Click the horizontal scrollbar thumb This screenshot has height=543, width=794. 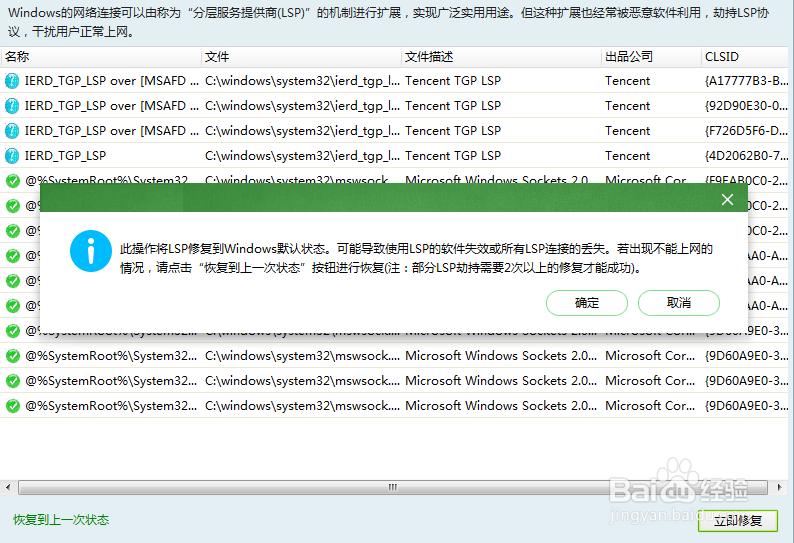(x=393, y=487)
